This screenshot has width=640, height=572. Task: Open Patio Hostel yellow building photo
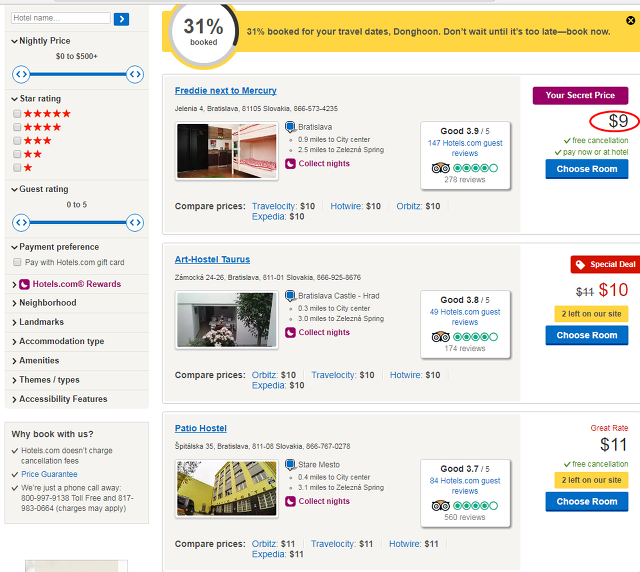pos(227,488)
